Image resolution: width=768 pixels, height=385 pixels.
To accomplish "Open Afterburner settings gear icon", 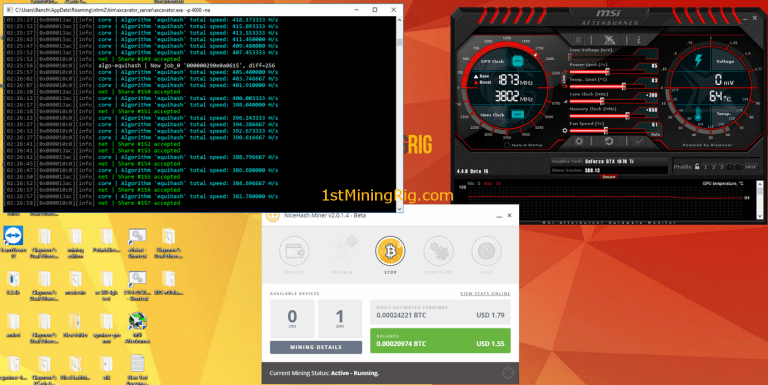I will 579,141.
